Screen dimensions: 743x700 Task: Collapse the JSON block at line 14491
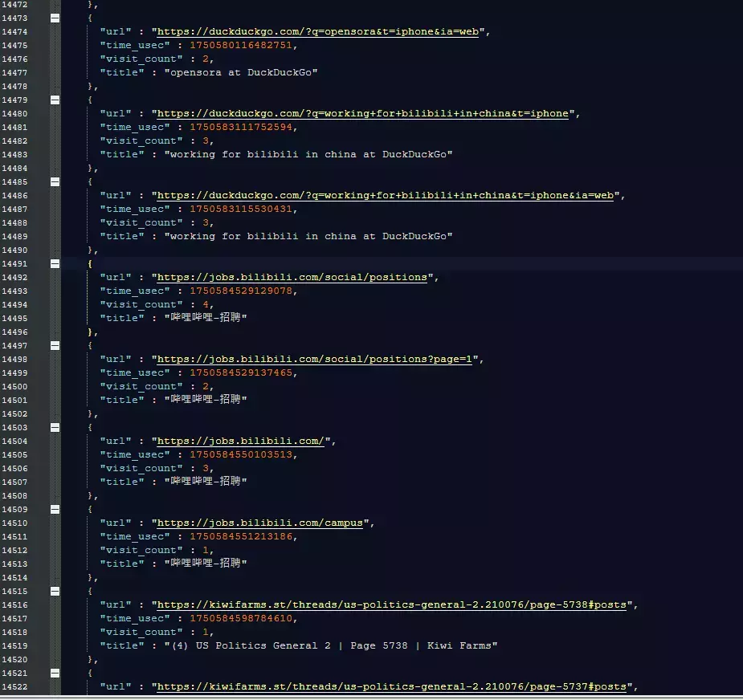click(55, 264)
